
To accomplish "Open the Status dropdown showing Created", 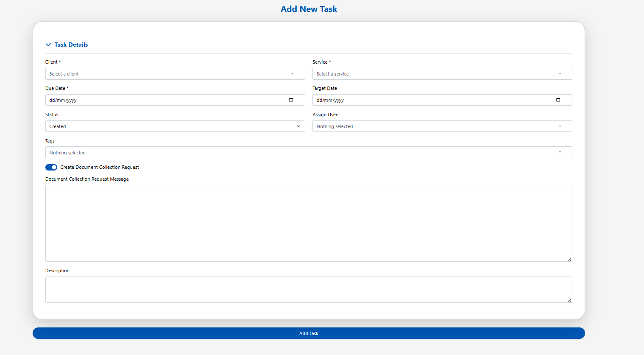I will (x=170, y=126).
